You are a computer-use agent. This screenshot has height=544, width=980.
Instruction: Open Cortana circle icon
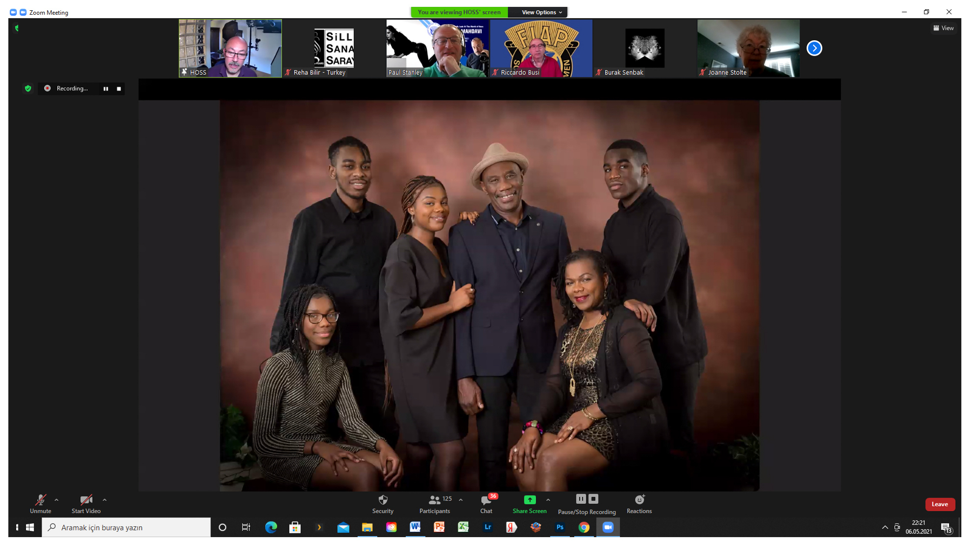[x=222, y=527]
